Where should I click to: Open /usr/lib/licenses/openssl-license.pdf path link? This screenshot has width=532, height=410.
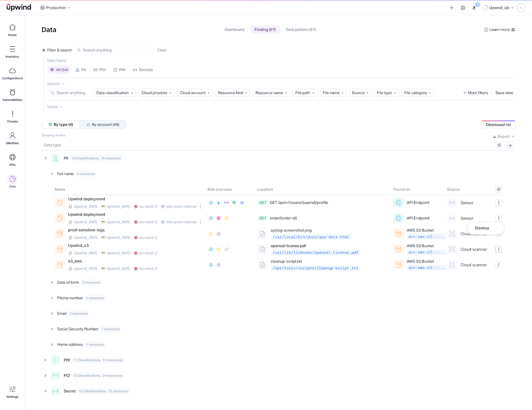[x=316, y=253]
